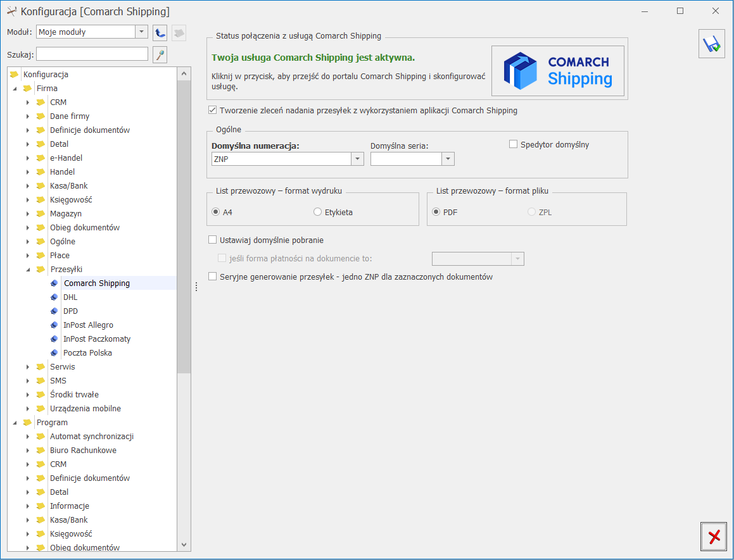Screen dimensions: 734x560
Task: Expand the Księgowość node under Firma
Action: pyautogui.click(x=28, y=200)
